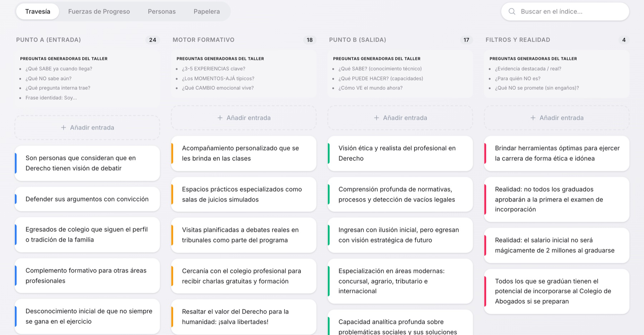The width and height of the screenshot is (644, 335).
Task: Open the Fuerzas de Progreso tab
Action: pos(99,11)
